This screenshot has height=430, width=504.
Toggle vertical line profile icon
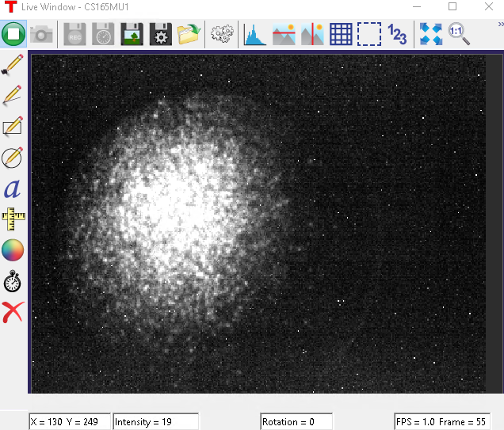[x=312, y=34]
